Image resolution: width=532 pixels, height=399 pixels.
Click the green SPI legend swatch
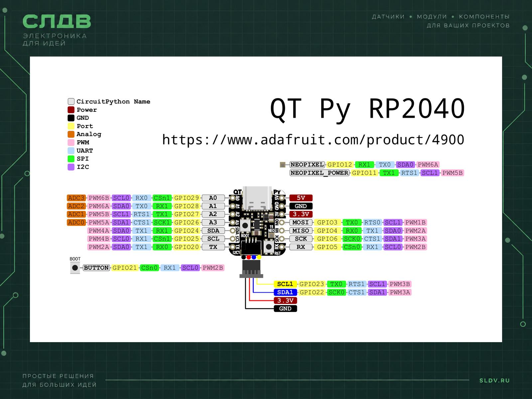click(x=71, y=159)
